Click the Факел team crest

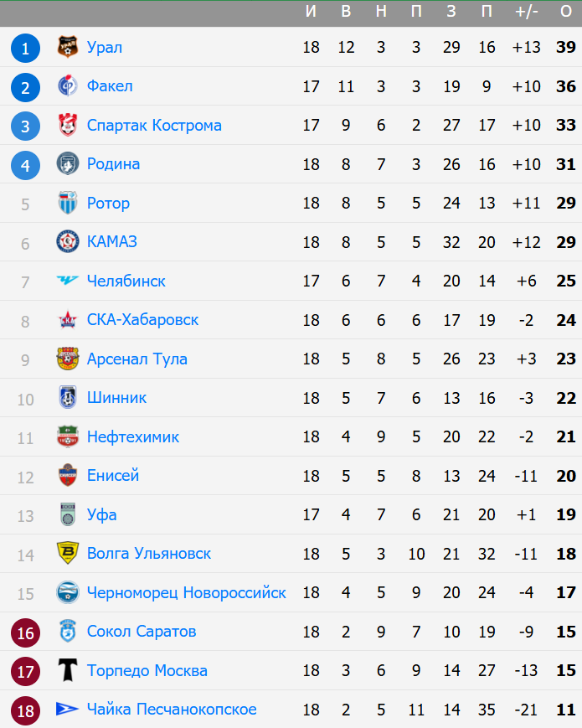[x=67, y=86]
